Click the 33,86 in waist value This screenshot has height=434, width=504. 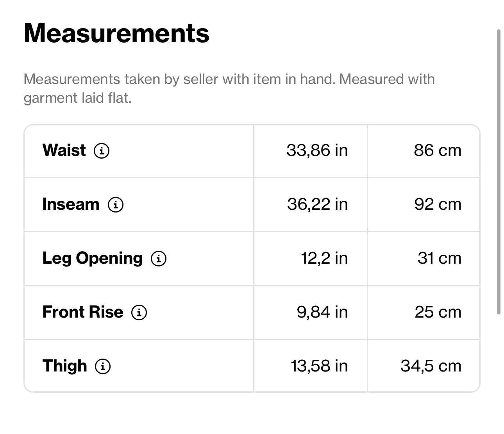coord(317,150)
